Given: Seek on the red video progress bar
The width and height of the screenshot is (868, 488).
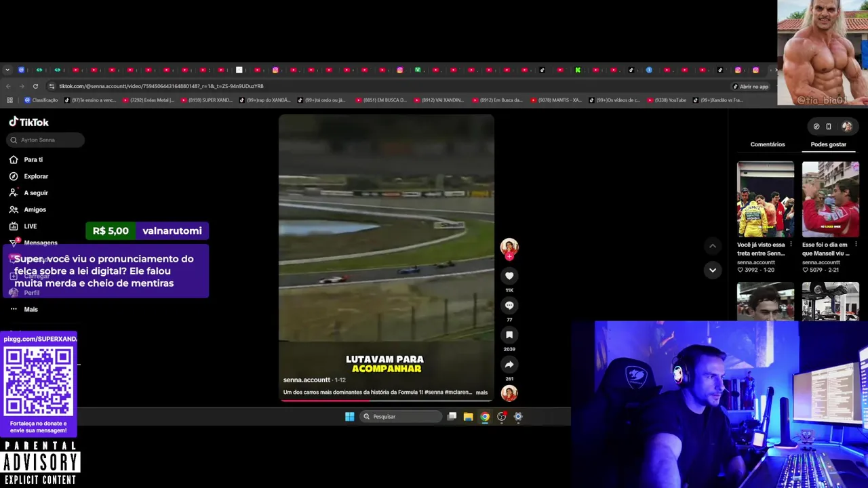Looking at the screenshot, I should [x=386, y=401].
